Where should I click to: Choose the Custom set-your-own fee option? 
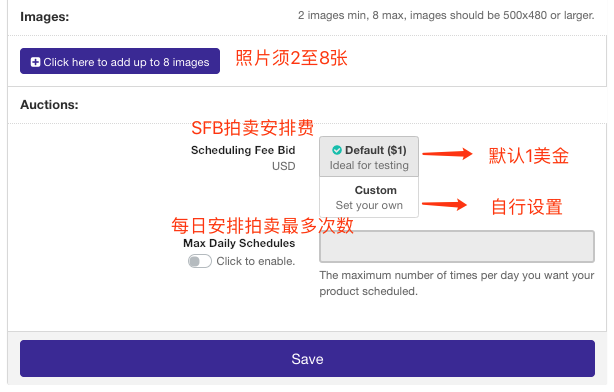[369, 197]
